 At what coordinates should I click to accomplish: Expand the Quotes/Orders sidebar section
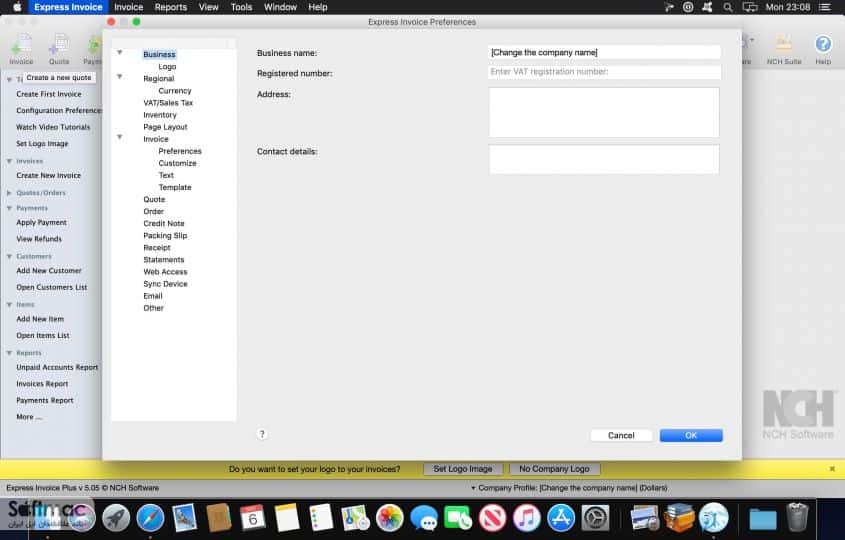(x=9, y=192)
